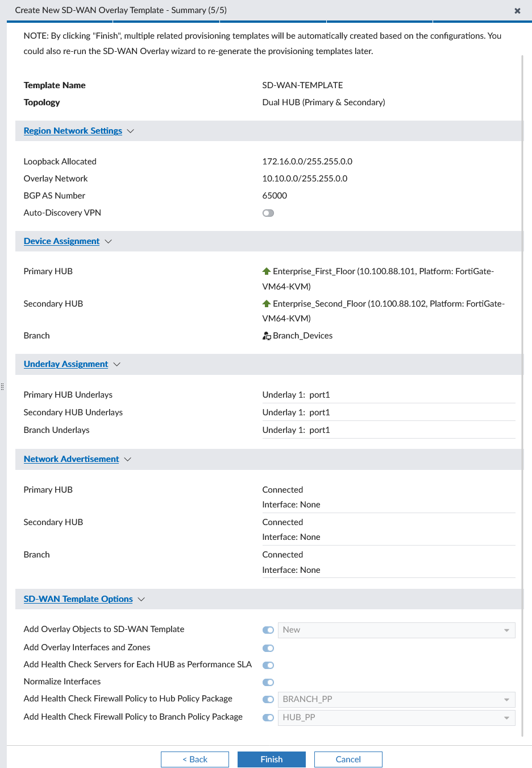Collapse the Device Assignment section chevron

pos(108,242)
